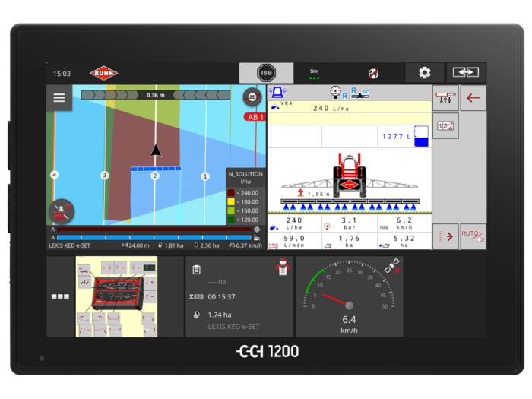
Task: Tap the task clipboard icon
Action: (x=196, y=270)
